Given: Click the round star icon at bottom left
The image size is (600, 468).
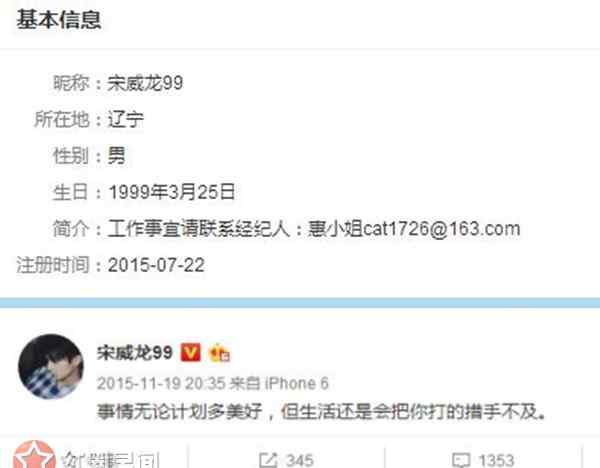Looking at the screenshot, I should [x=34, y=455].
